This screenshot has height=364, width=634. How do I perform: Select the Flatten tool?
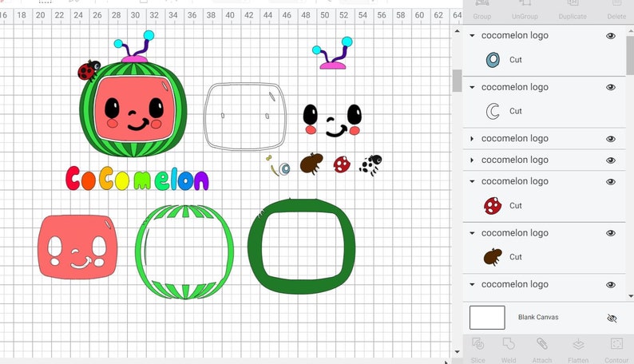(x=578, y=350)
